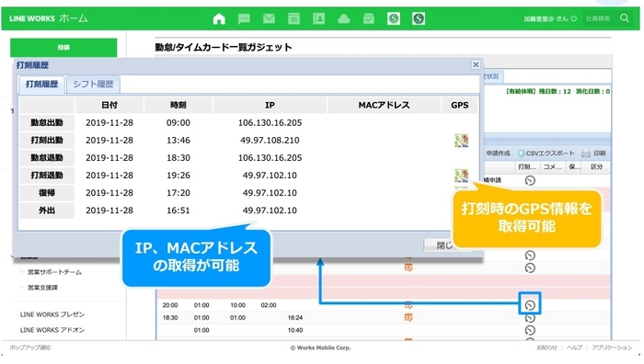Open the Mail envelope icon

(269, 18)
